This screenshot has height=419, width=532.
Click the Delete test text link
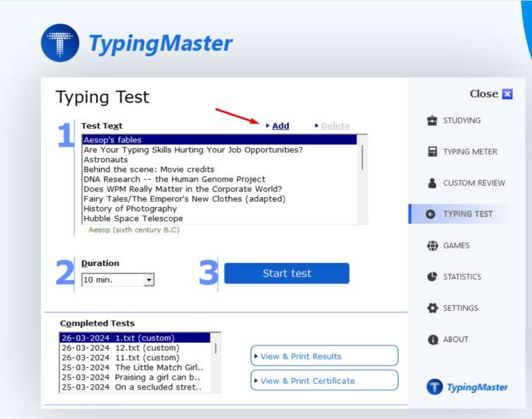pos(335,126)
